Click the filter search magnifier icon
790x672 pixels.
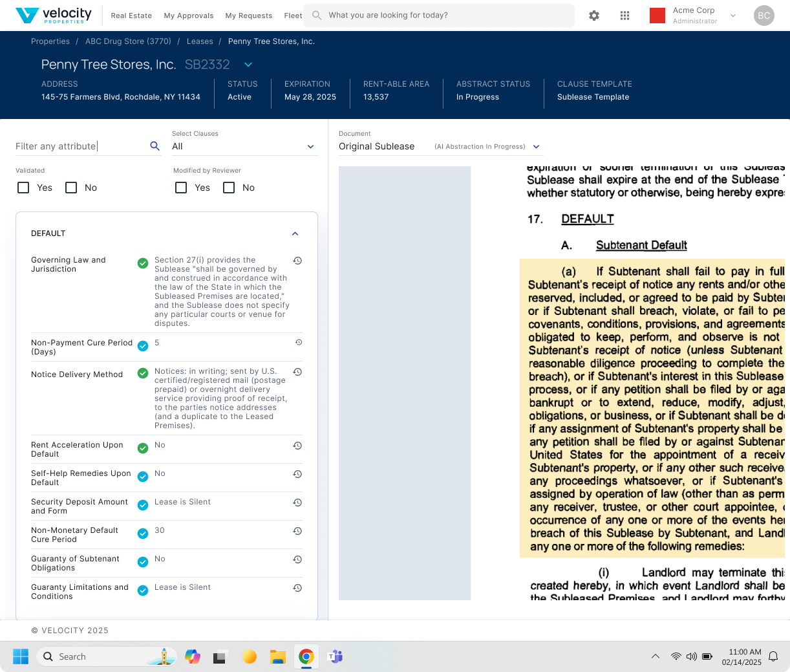pyautogui.click(x=155, y=146)
